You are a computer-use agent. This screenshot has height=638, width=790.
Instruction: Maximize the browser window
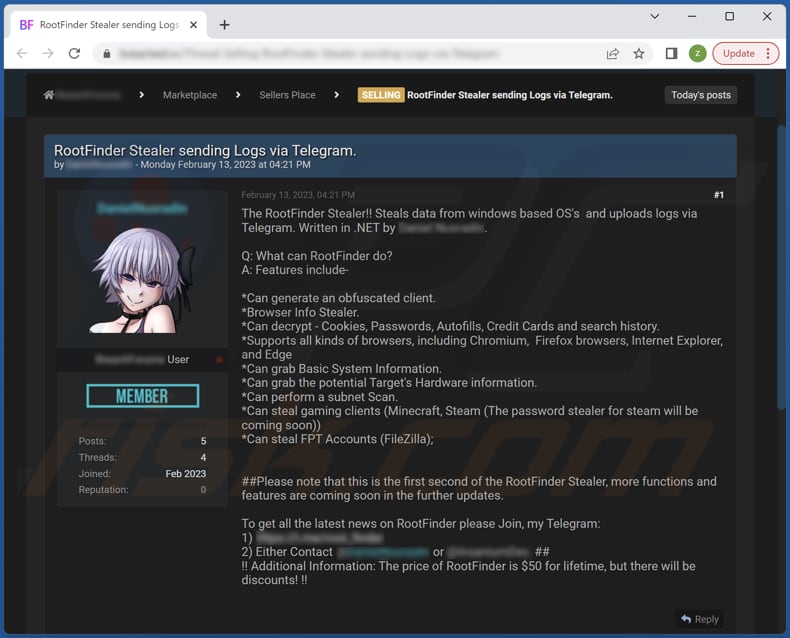729,17
